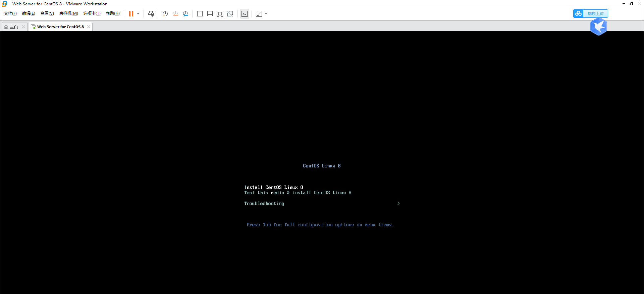Screen dimensions: 644x294
Task: Select the Troubleshooting boot menu entry
Action: [x=264, y=203]
